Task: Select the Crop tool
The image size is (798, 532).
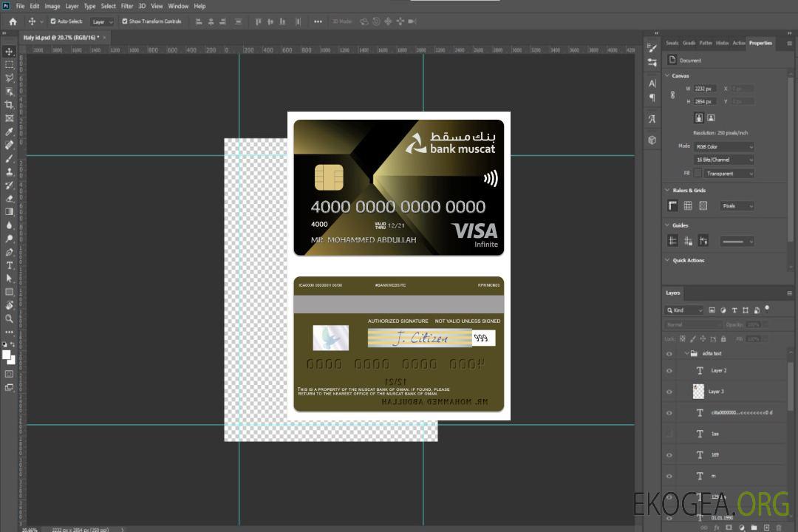Action: (x=9, y=105)
